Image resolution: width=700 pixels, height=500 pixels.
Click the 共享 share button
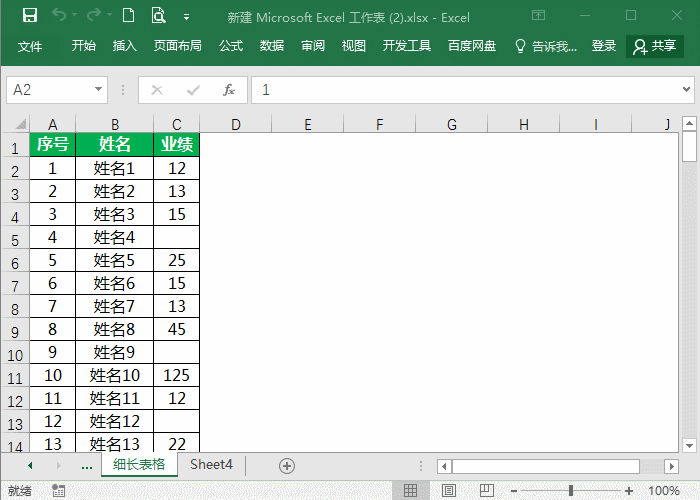coord(655,46)
